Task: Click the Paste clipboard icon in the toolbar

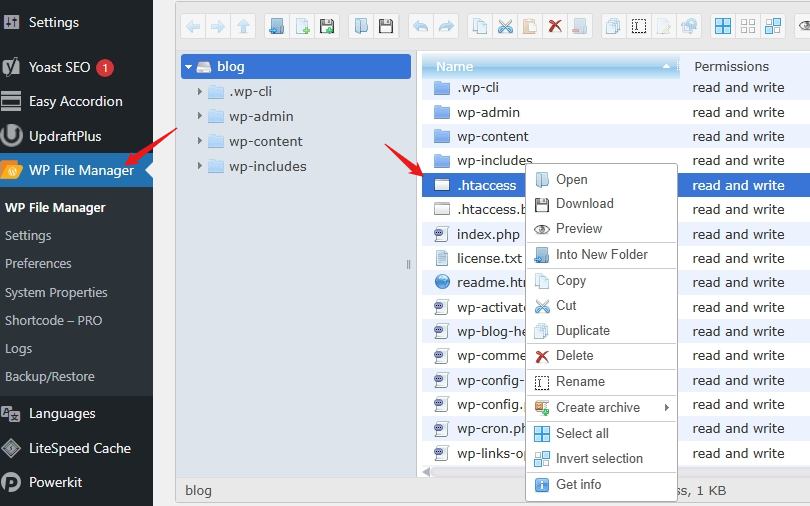Action: [x=529, y=26]
